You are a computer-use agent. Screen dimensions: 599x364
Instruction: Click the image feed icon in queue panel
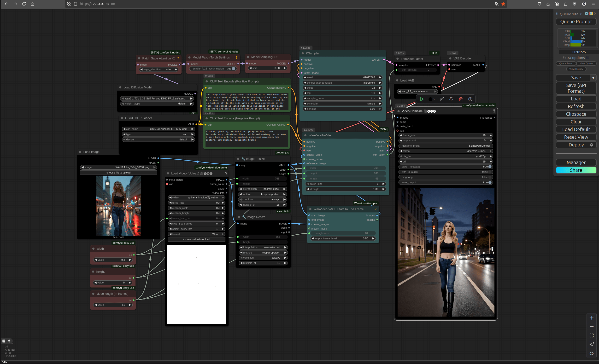click(591, 14)
